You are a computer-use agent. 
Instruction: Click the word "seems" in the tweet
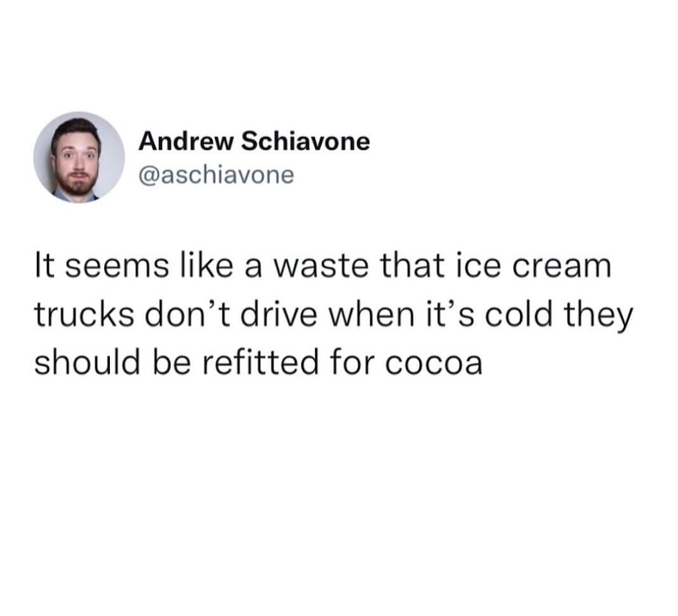[x=117, y=267]
